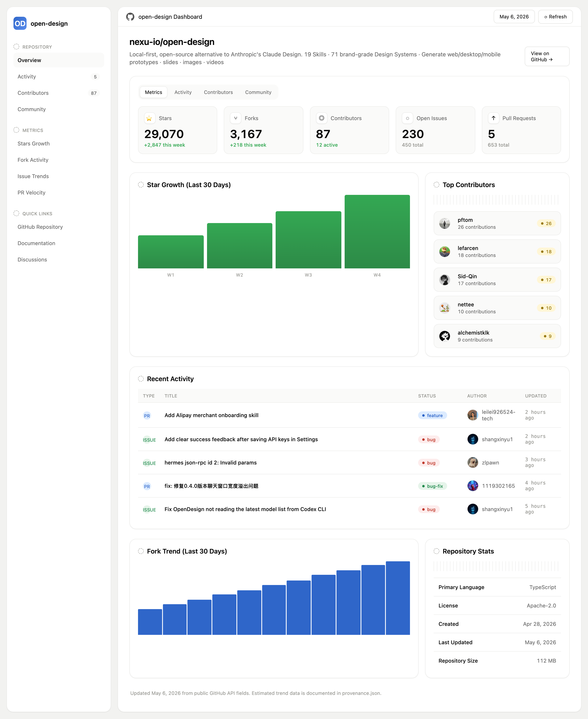Click the Stars card star icon
This screenshot has width=588, height=719.
pos(149,118)
